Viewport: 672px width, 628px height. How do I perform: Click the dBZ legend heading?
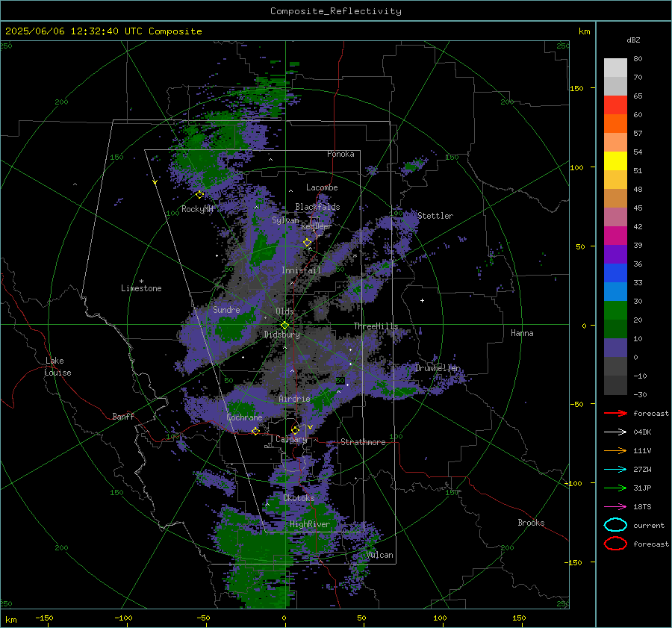pyautogui.click(x=633, y=40)
